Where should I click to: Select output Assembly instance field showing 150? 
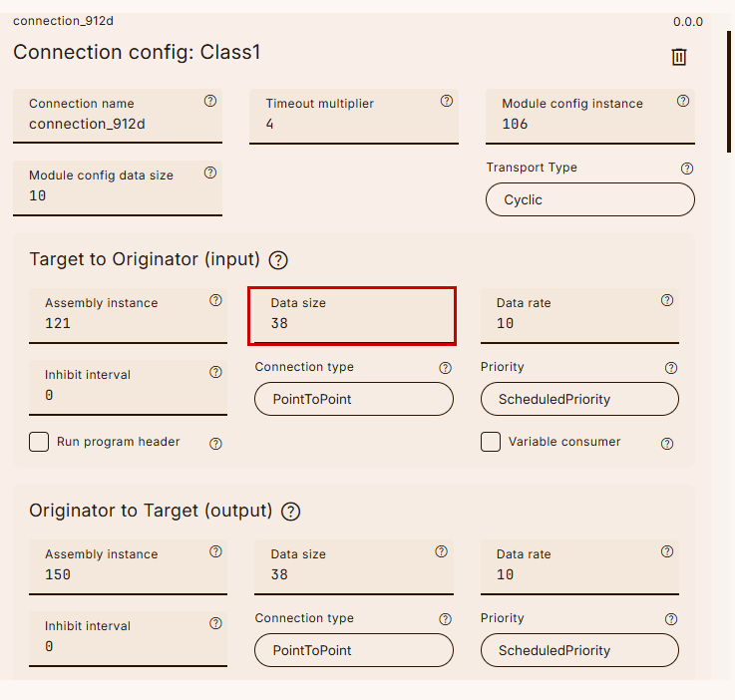point(128,574)
